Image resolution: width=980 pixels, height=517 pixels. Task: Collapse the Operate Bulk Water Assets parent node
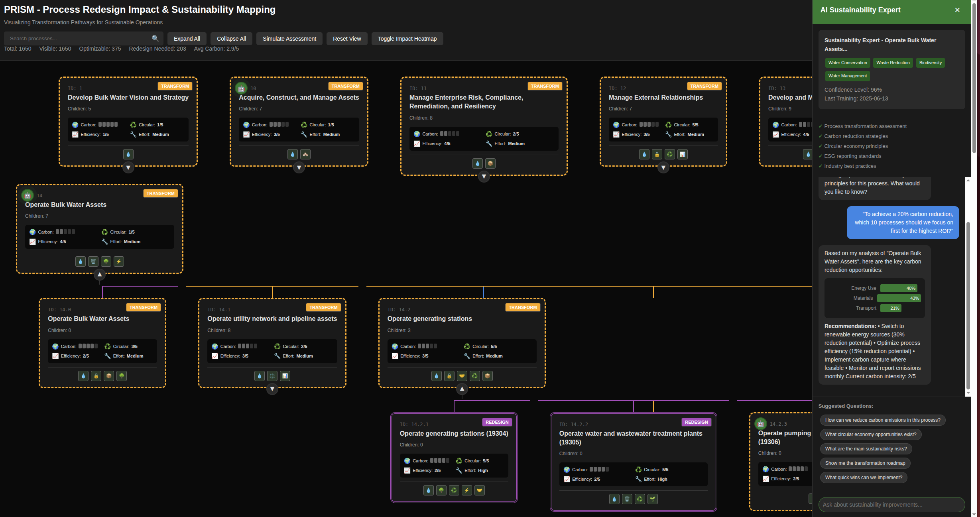(x=99, y=274)
